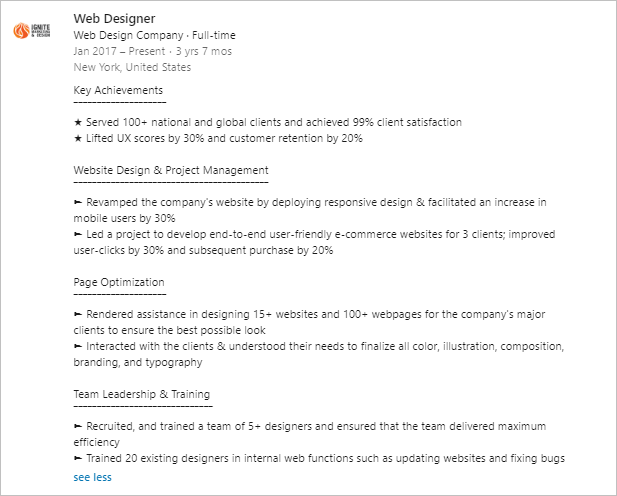This screenshot has height=496, width=617.
Task: Click the "Page Optimization" heading
Action: pos(119,282)
